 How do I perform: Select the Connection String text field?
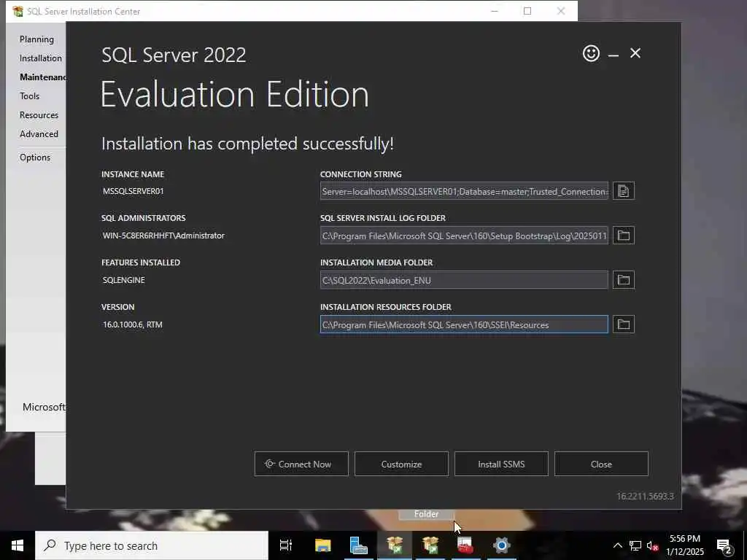(x=464, y=191)
